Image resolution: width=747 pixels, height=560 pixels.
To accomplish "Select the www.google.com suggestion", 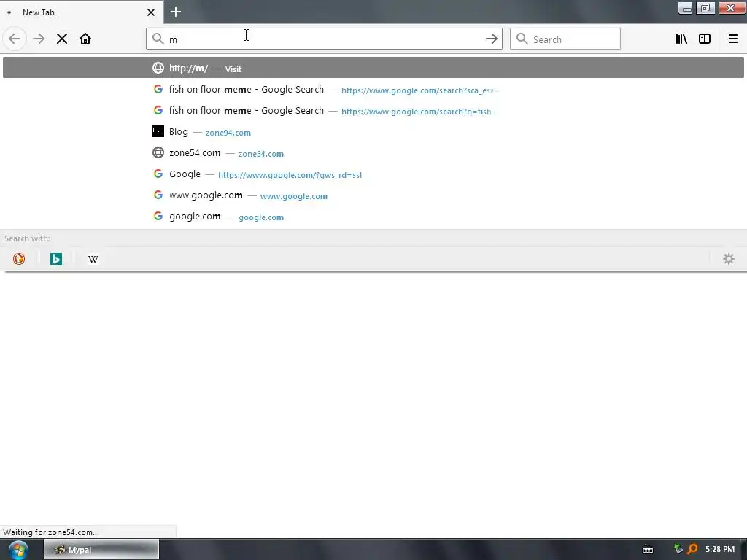I will (373, 195).
